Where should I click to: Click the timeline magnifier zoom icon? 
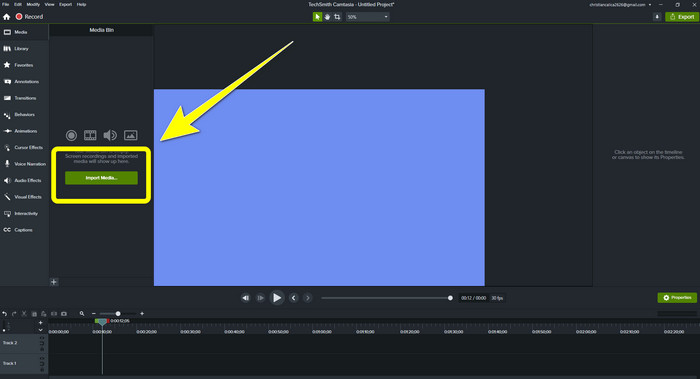(x=82, y=314)
